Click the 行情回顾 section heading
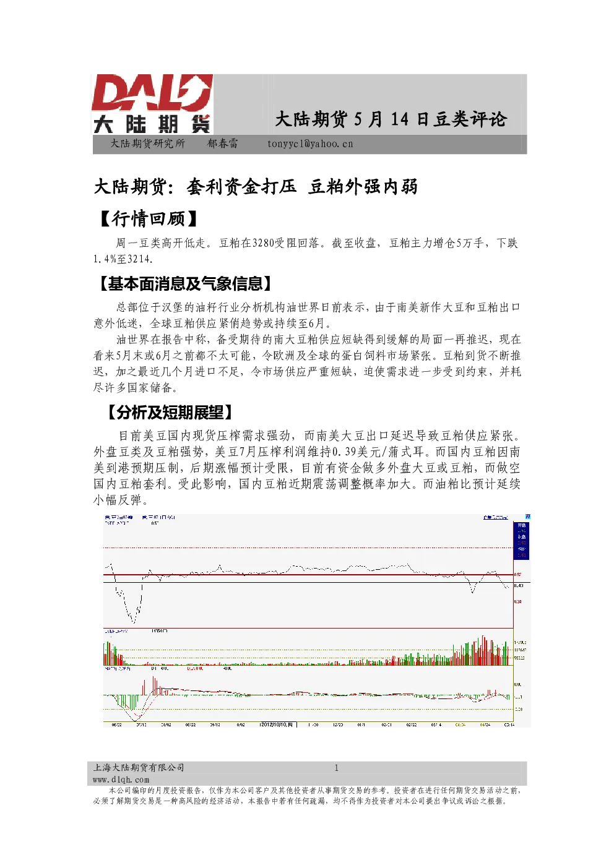The height and width of the screenshot is (868, 614). [x=149, y=218]
